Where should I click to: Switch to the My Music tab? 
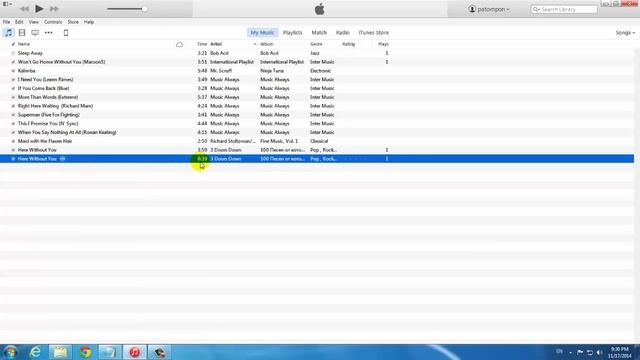click(x=262, y=33)
